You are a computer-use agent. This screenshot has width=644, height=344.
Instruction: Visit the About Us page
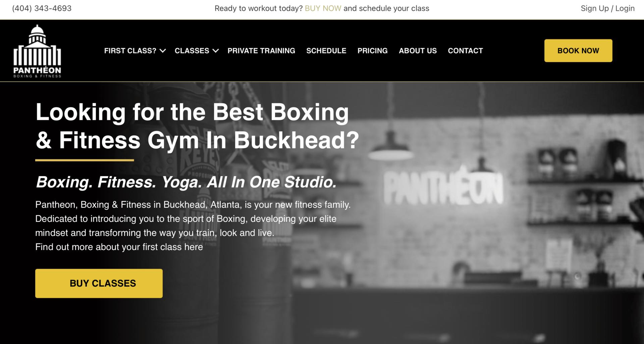coord(418,51)
